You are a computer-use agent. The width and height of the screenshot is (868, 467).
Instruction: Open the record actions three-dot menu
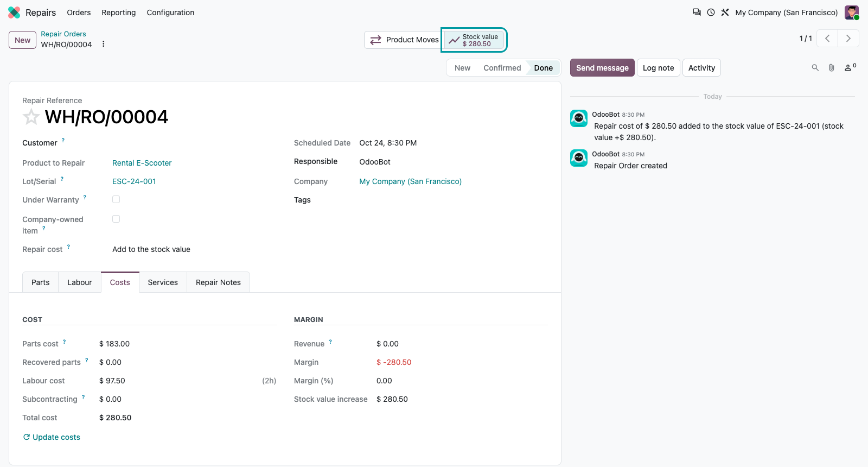pyautogui.click(x=103, y=44)
